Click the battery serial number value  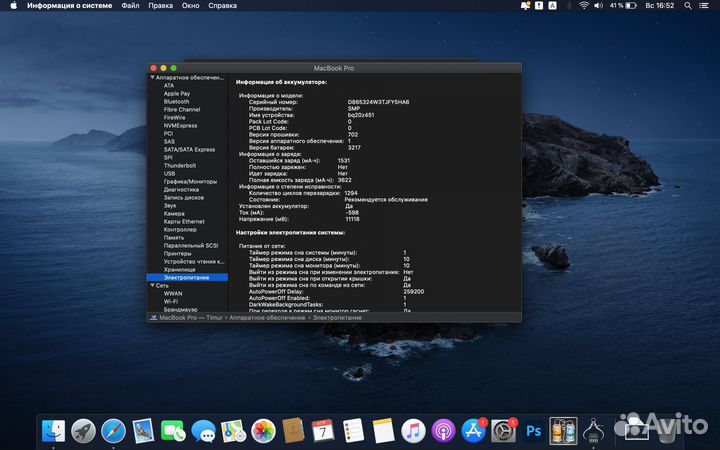pyautogui.click(x=378, y=102)
